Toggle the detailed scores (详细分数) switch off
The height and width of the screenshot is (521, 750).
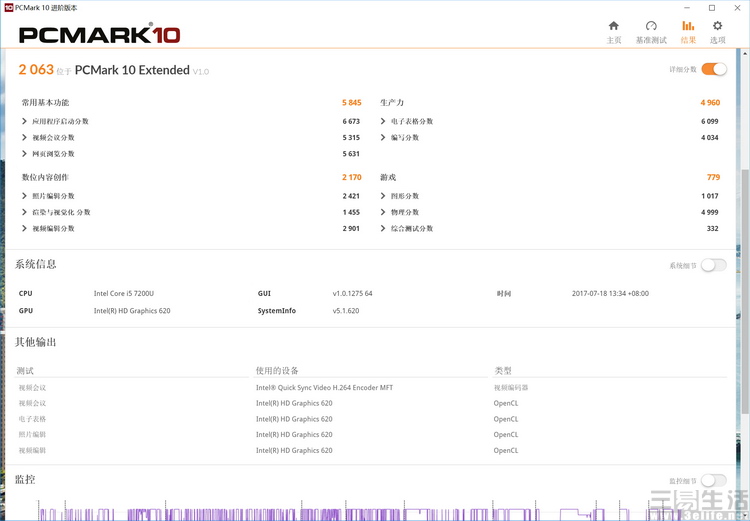[714, 69]
